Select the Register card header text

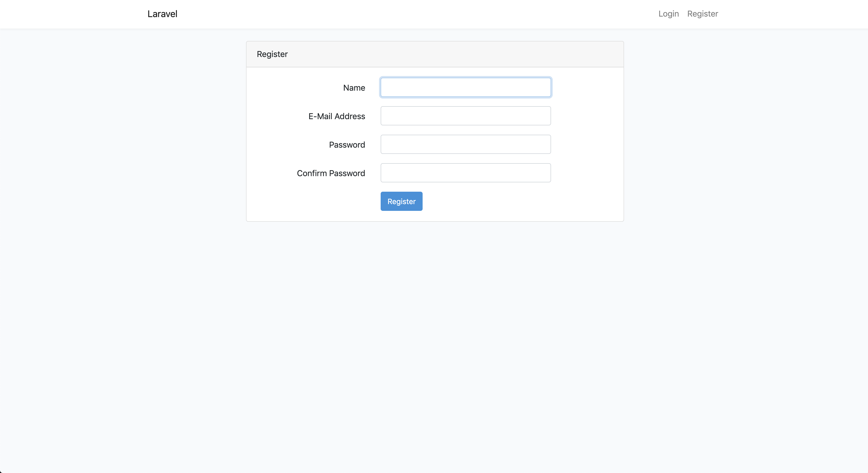coord(272,54)
